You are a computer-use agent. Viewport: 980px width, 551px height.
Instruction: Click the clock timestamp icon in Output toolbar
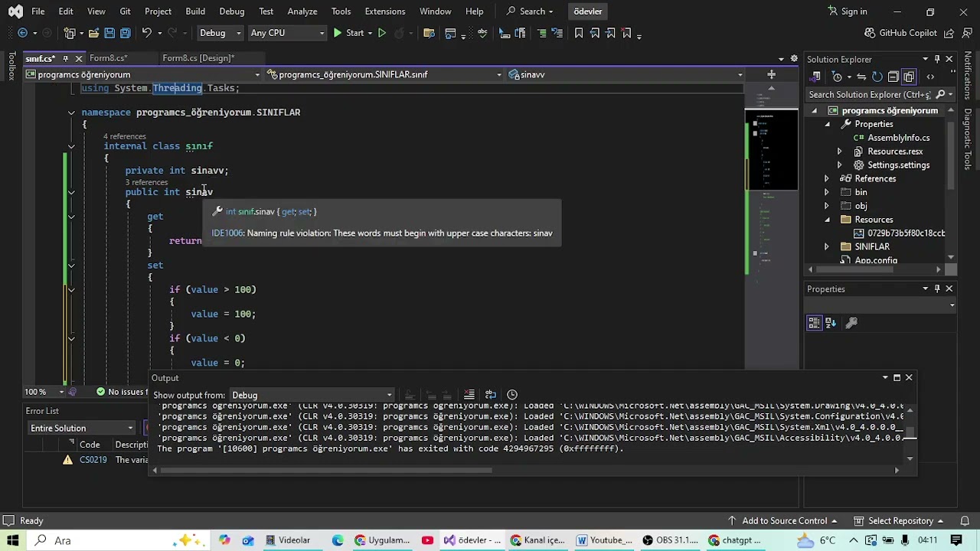512,395
